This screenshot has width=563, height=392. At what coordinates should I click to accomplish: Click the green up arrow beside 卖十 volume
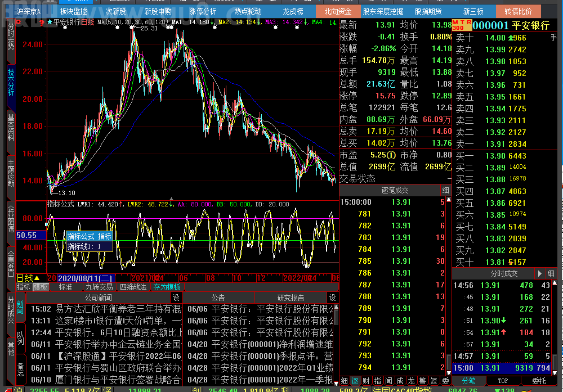[x=511, y=38]
